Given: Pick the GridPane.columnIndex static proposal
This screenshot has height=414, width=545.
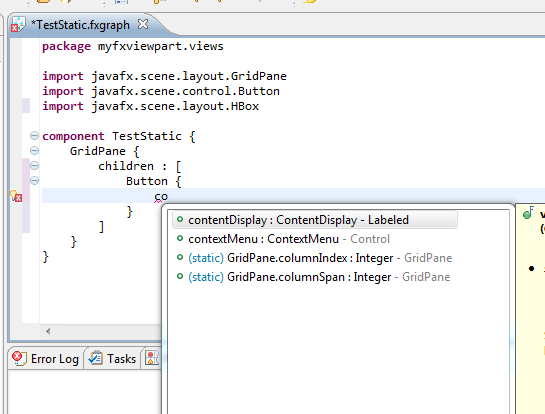Looking at the screenshot, I should (320, 258).
